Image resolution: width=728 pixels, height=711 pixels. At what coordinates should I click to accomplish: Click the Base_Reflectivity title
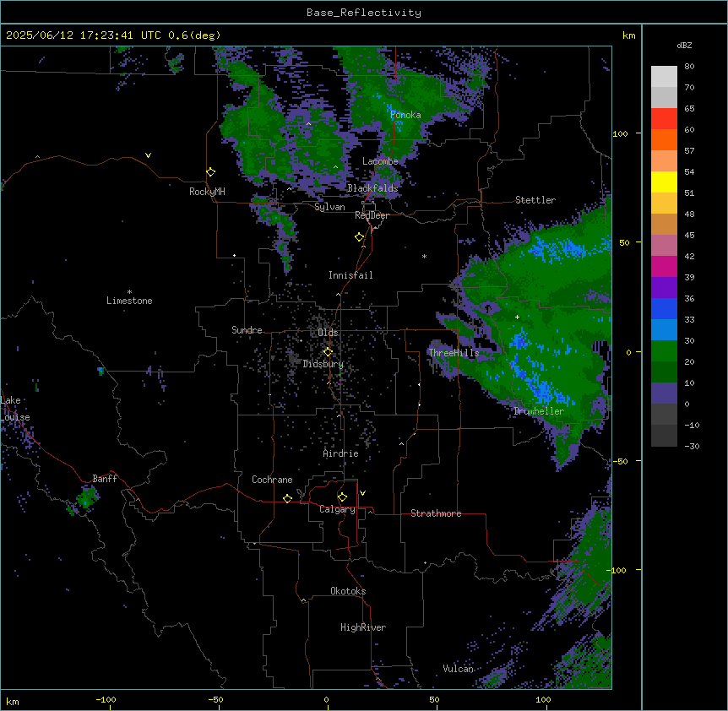tap(364, 13)
